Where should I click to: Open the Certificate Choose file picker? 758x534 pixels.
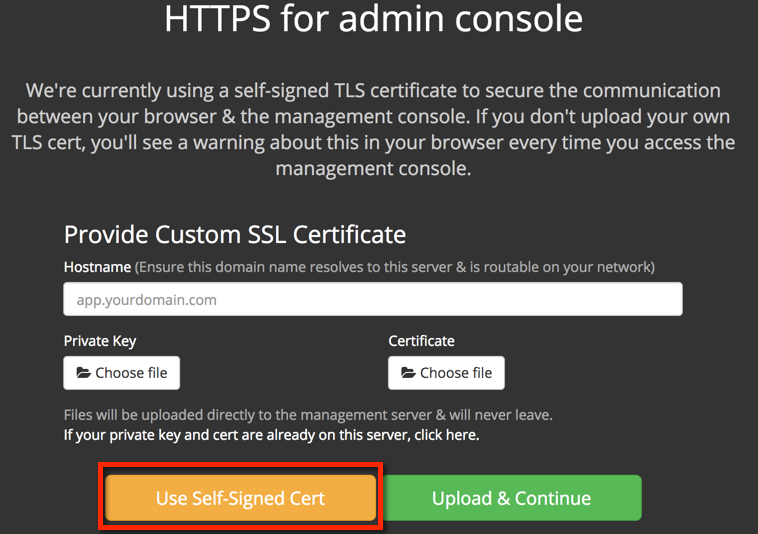pos(446,373)
